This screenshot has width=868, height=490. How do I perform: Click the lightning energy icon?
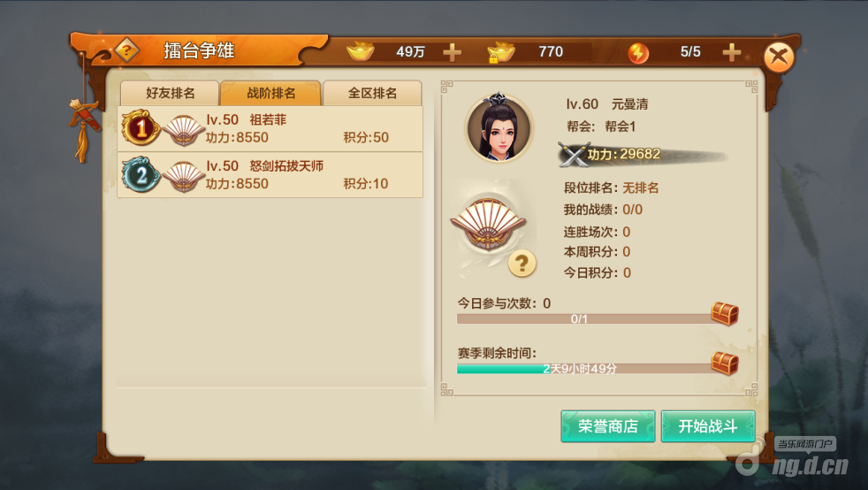[x=638, y=53]
